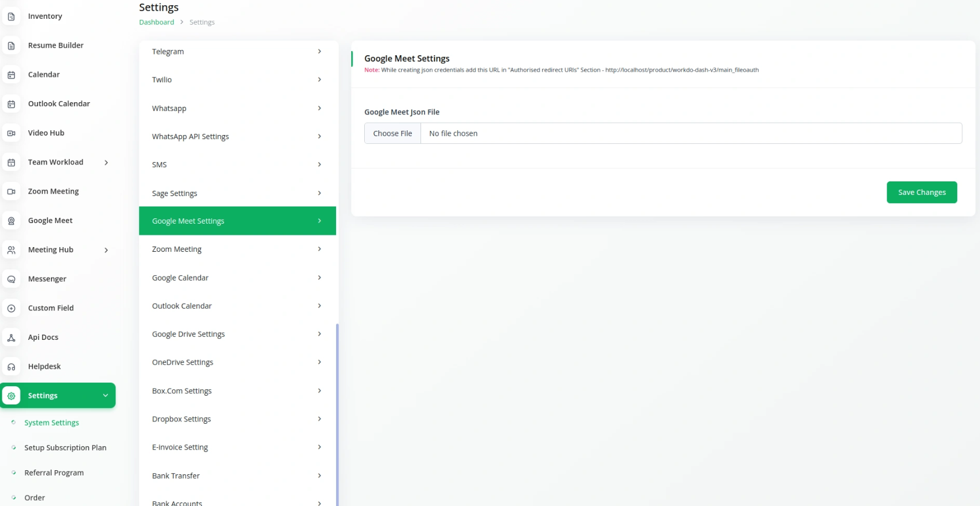Open the Twilio settings section
980x506 pixels.
238,80
